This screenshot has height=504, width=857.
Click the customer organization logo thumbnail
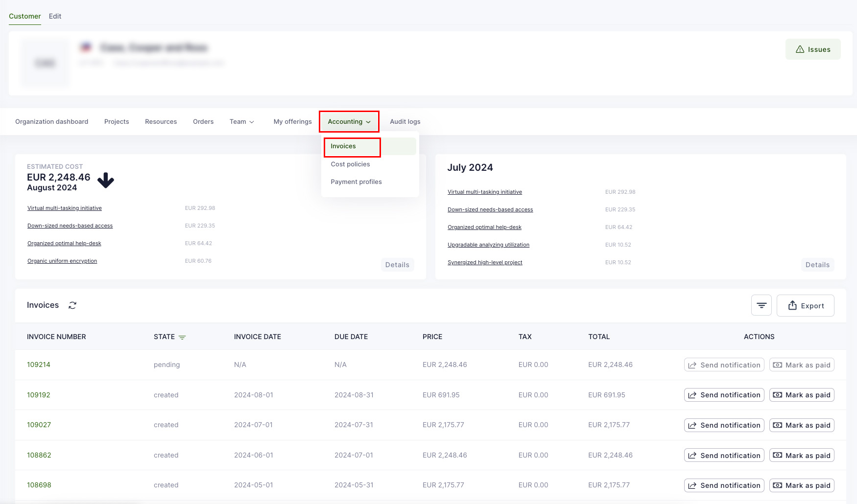pyautogui.click(x=45, y=63)
